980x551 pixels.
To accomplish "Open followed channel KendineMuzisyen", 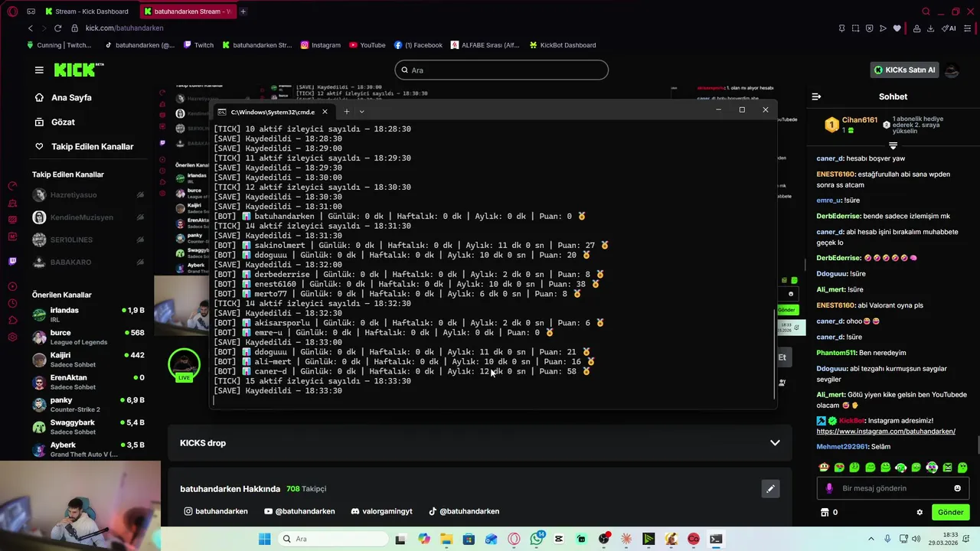I will pos(88,217).
